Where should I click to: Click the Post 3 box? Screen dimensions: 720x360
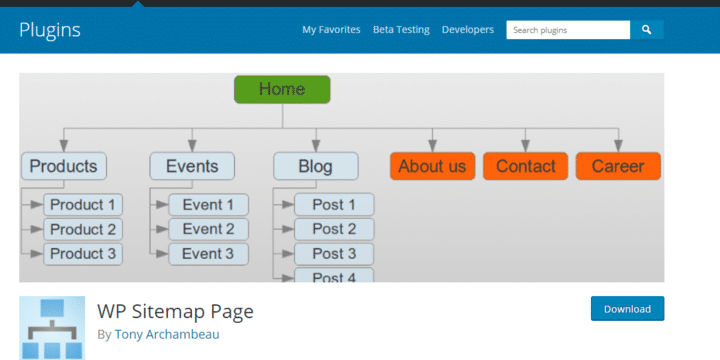334,254
